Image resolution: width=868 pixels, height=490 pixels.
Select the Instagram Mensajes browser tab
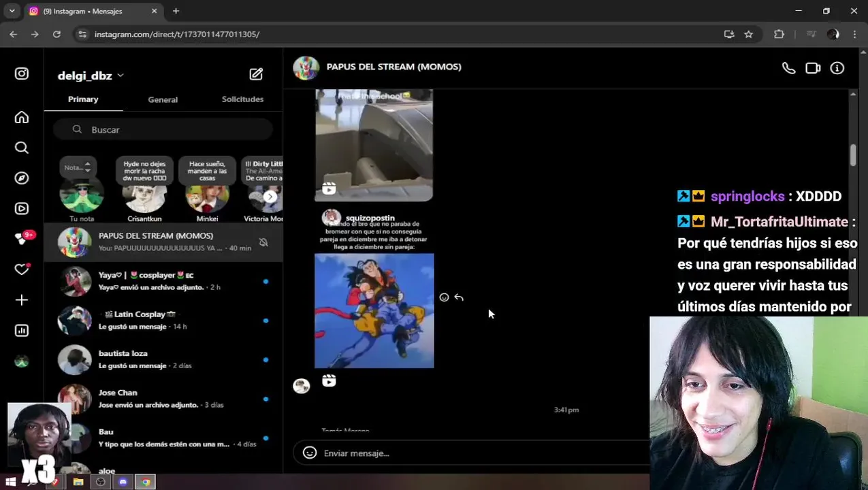(x=93, y=11)
